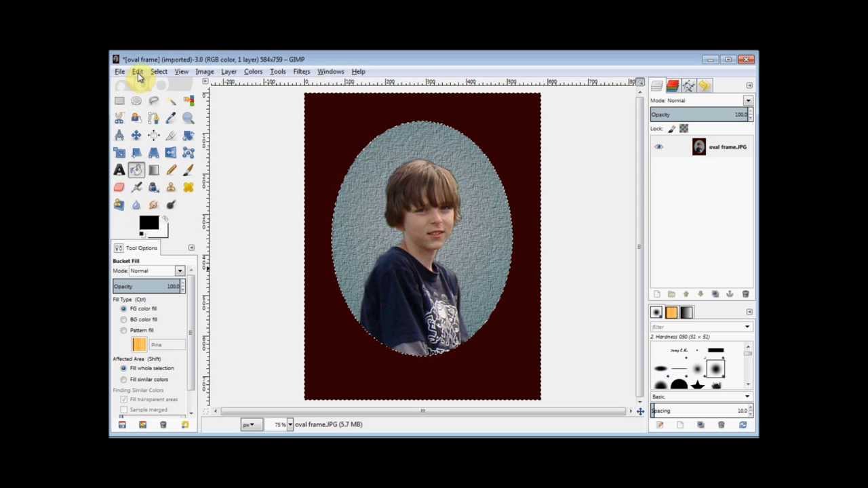Toggle the Fill transparent areas checkbox
The image size is (868, 488).
pyautogui.click(x=123, y=399)
